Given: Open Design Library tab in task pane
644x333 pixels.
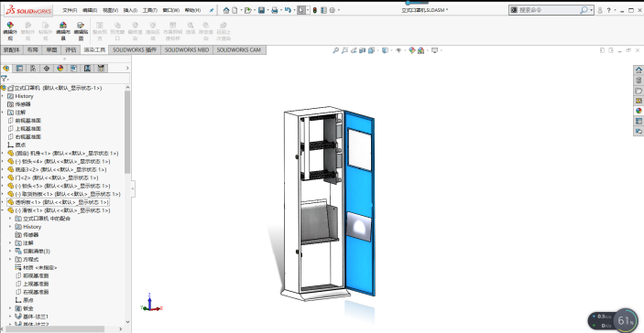Looking at the screenshot, I should click(639, 81).
